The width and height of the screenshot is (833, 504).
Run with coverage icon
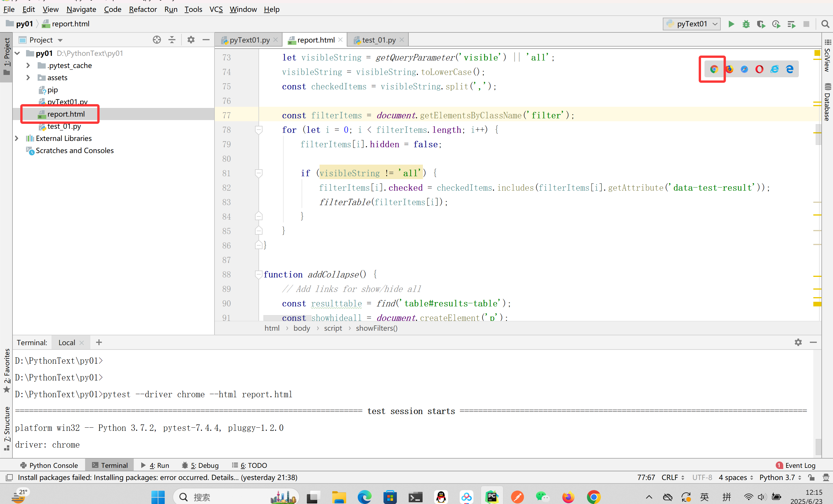(x=761, y=24)
